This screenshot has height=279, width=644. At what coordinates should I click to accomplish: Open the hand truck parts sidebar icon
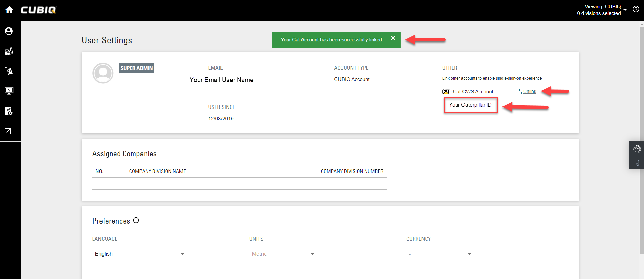[x=9, y=71]
